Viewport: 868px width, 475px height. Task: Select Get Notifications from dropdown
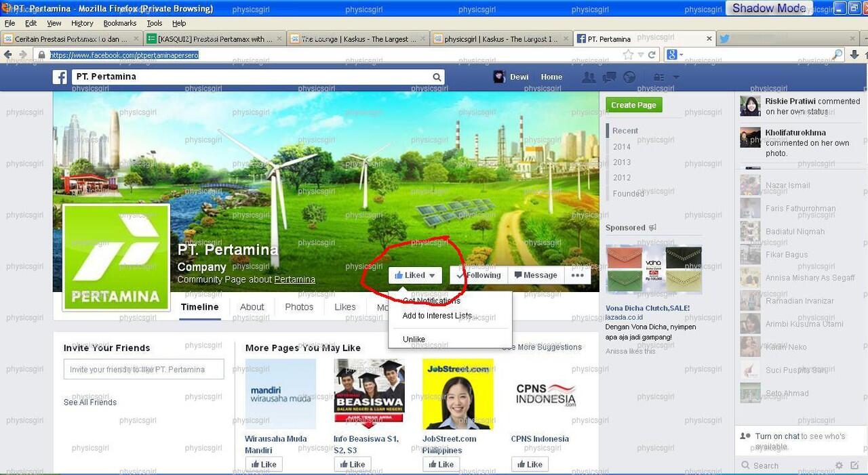[x=431, y=301]
